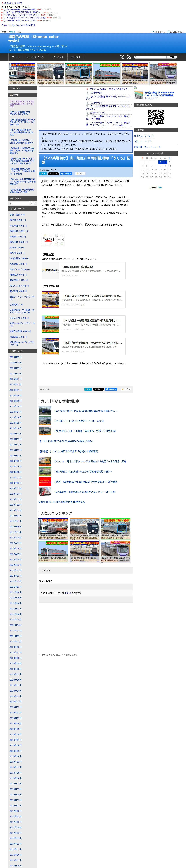Open the 京王電鉄 (12) category link
This screenshot has height=868, width=186.
16,305
